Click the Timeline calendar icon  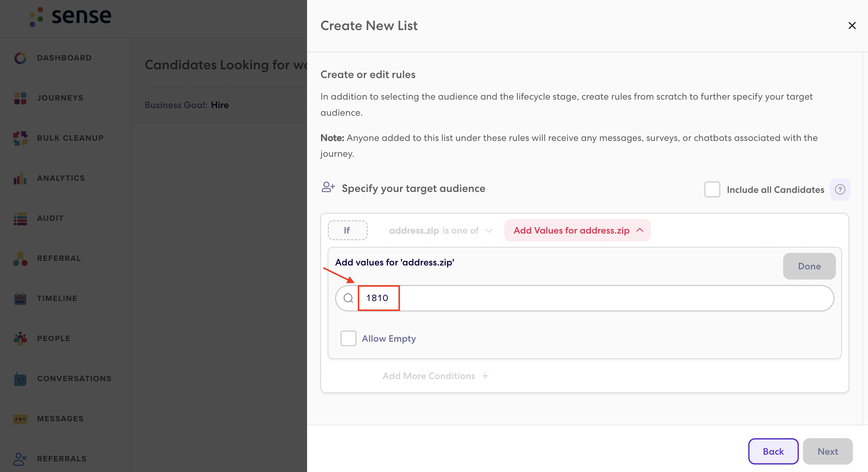(20, 299)
